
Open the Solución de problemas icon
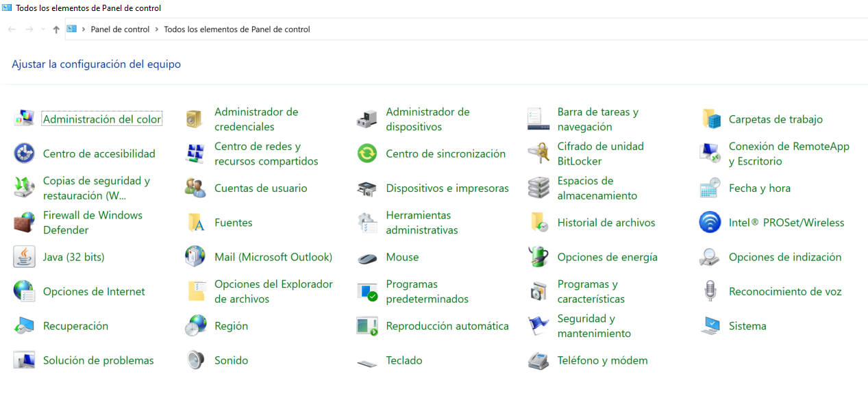point(24,360)
